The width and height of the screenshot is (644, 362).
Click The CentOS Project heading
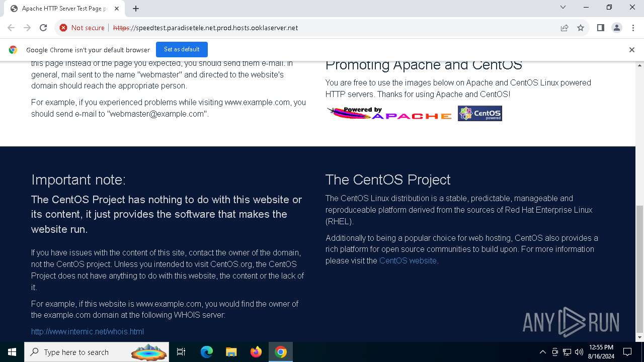(x=388, y=179)
